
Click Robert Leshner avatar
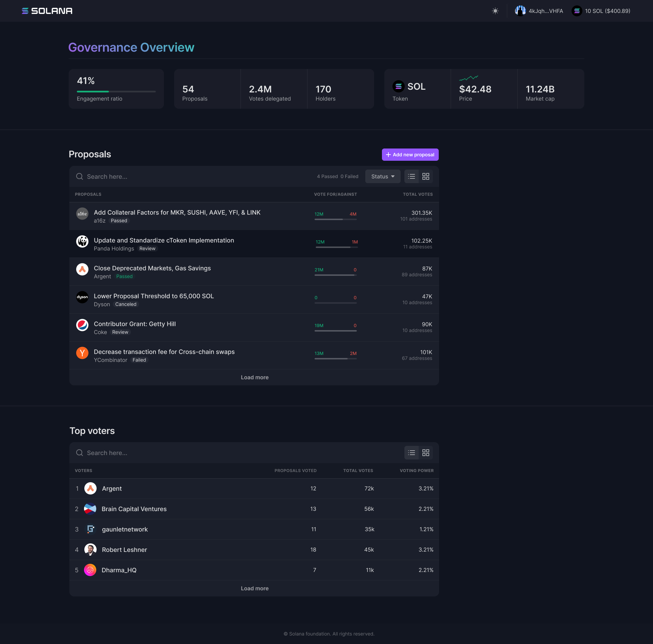tap(90, 550)
